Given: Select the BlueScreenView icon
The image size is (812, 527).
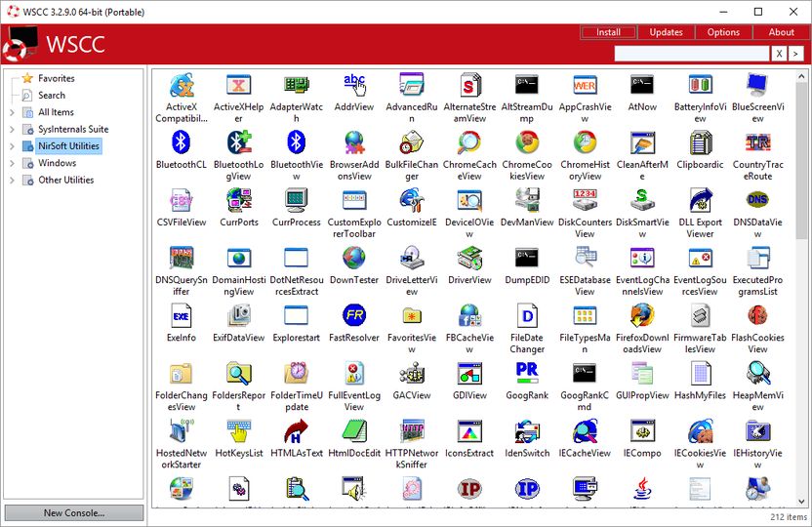Looking at the screenshot, I should click(757, 85).
